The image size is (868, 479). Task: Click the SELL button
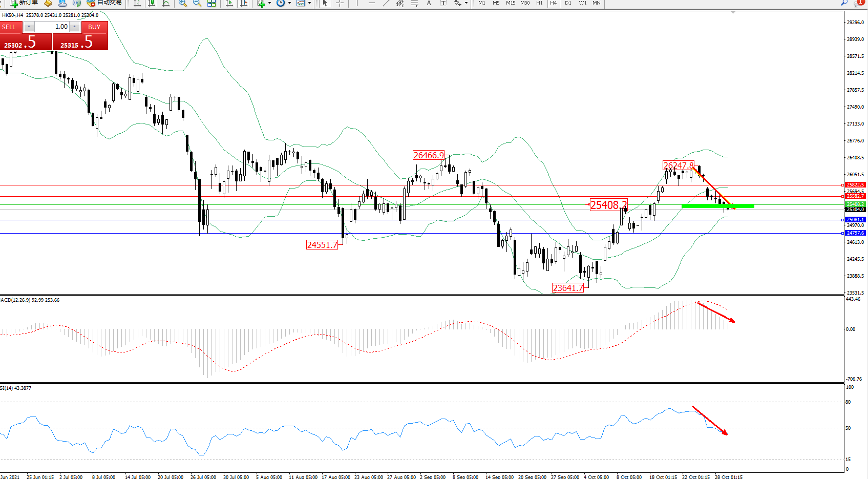(x=9, y=27)
